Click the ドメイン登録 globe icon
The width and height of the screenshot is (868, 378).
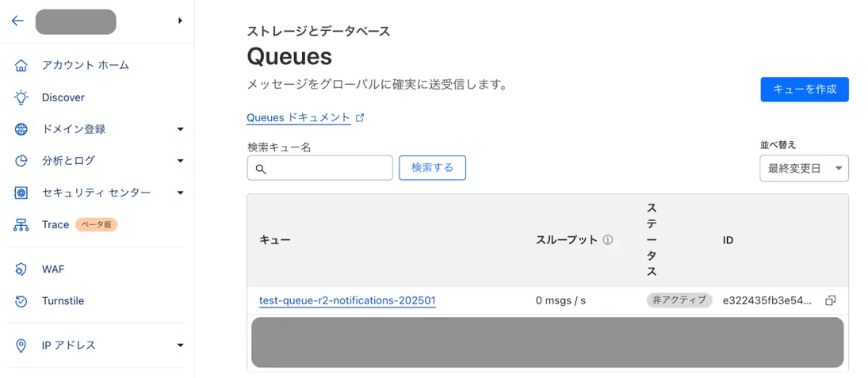[x=21, y=129]
